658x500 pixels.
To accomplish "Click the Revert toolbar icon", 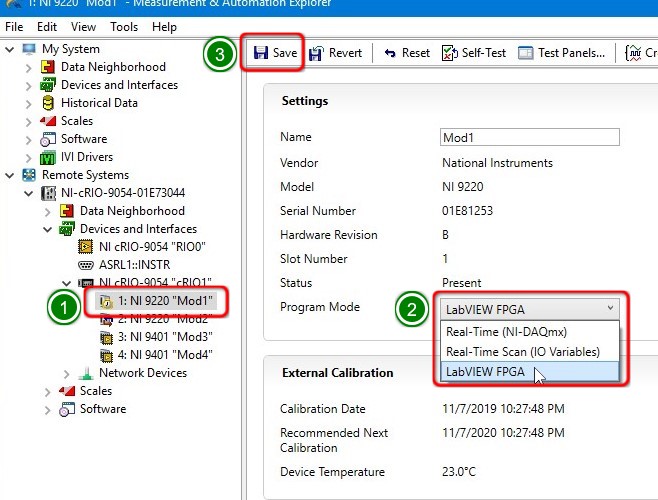I will click(316, 53).
